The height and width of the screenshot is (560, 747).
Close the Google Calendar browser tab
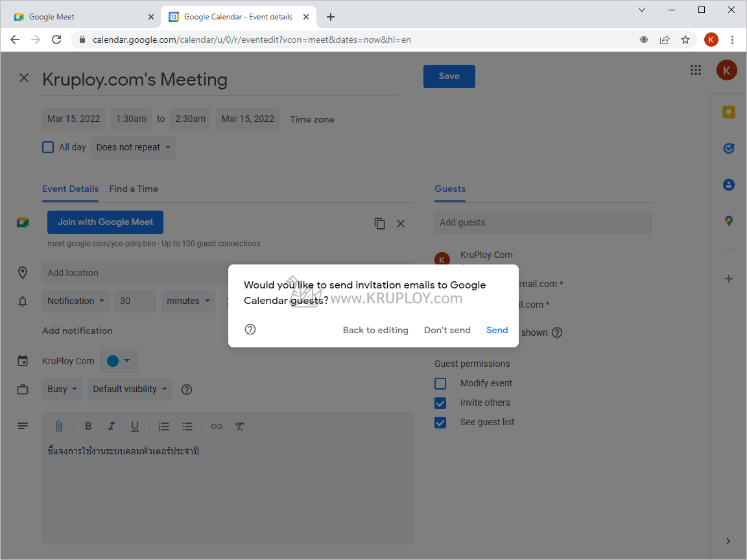[x=306, y=17]
